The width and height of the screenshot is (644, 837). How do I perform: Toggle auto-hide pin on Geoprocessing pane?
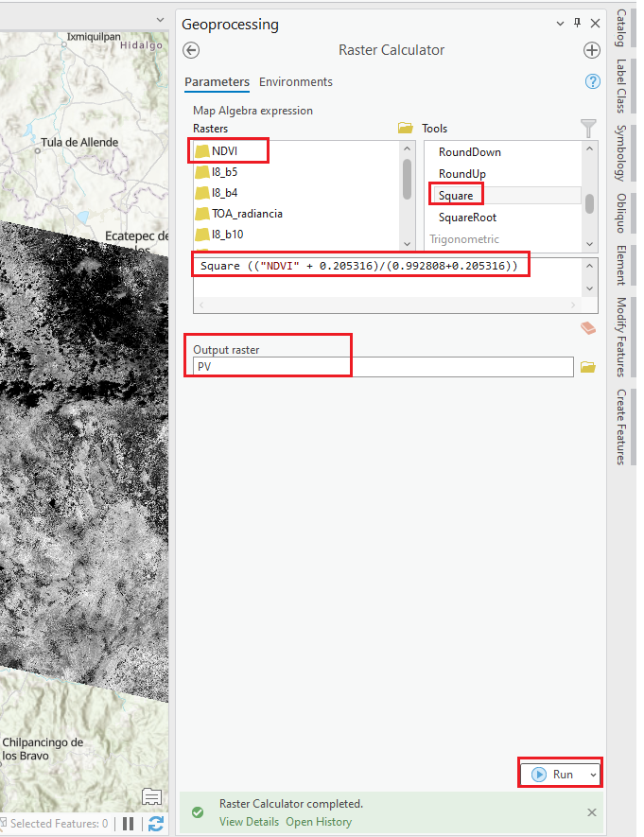577,24
